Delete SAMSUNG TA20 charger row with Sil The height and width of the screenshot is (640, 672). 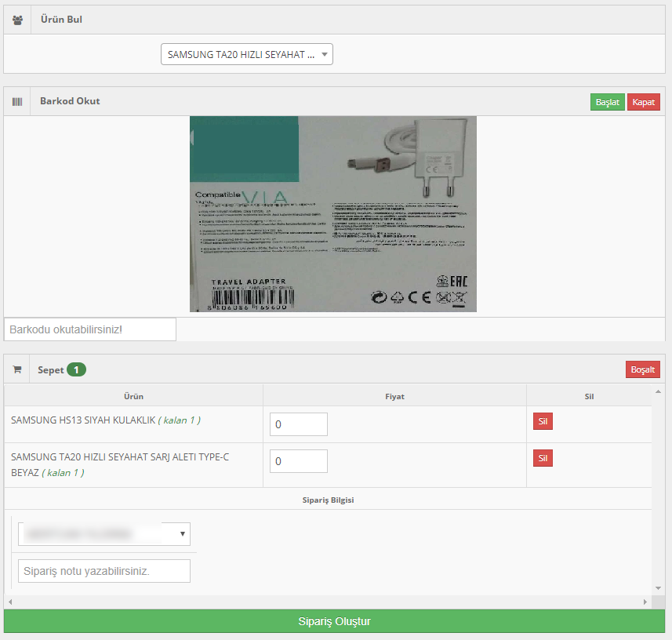coord(543,458)
